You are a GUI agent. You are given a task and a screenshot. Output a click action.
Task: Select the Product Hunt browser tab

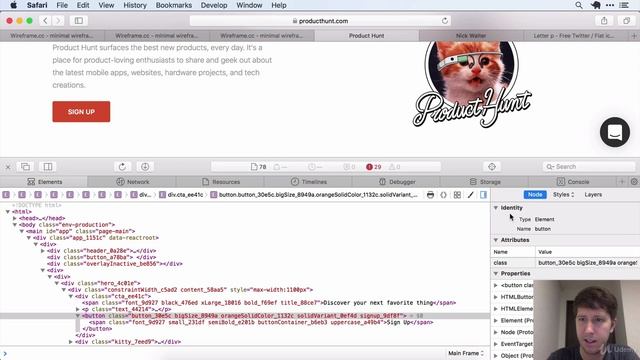367,36
